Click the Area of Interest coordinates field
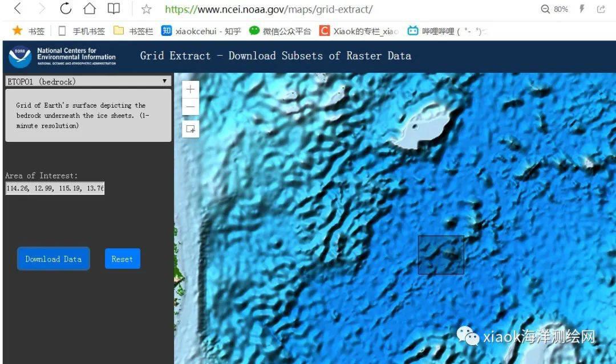 (55, 189)
